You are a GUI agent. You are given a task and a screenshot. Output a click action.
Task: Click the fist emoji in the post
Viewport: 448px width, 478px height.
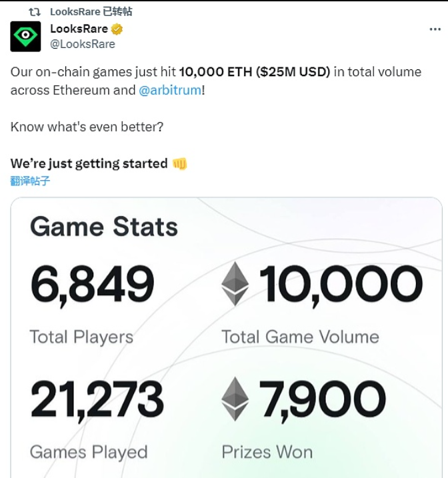point(179,163)
